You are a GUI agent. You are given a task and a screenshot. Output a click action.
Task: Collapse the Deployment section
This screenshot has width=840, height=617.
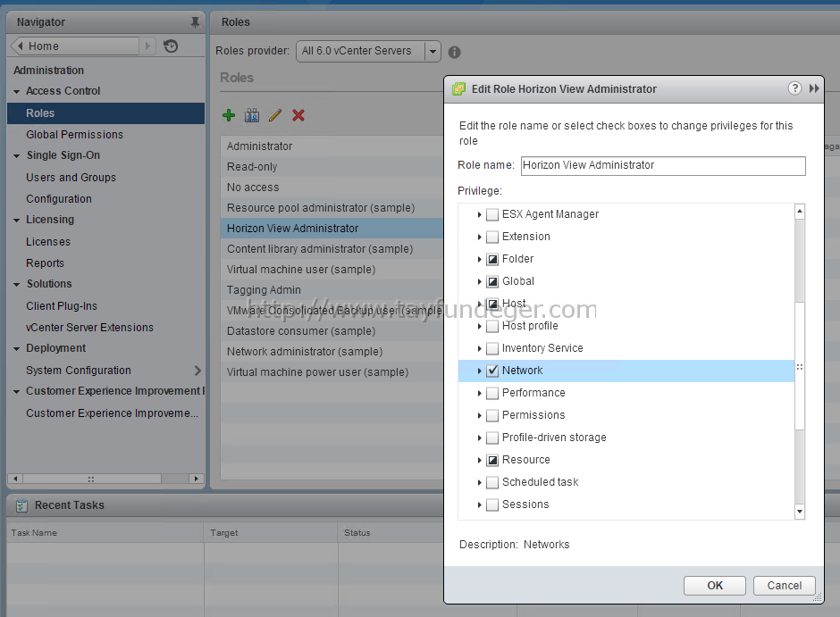(x=17, y=348)
